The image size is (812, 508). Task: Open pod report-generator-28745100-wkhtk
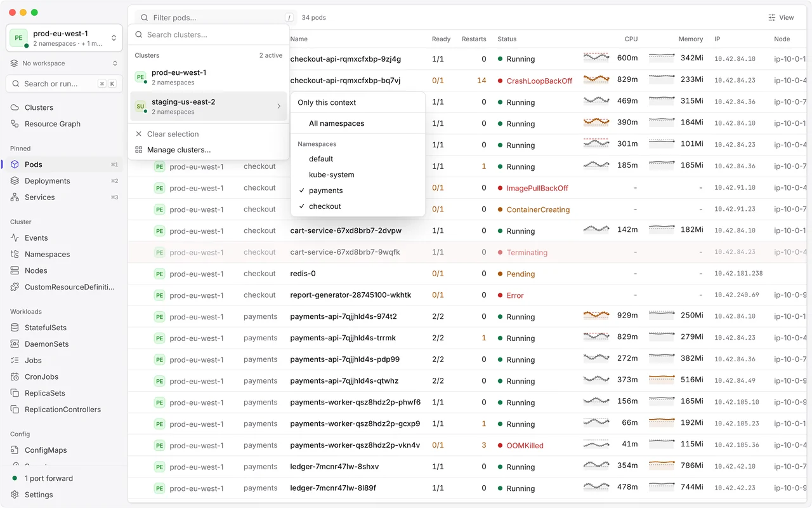[351, 295]
